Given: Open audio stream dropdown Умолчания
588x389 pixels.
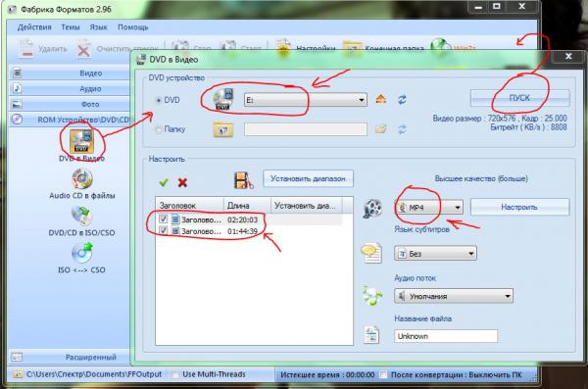Looking at the screenshot, I should click(508, 296).
